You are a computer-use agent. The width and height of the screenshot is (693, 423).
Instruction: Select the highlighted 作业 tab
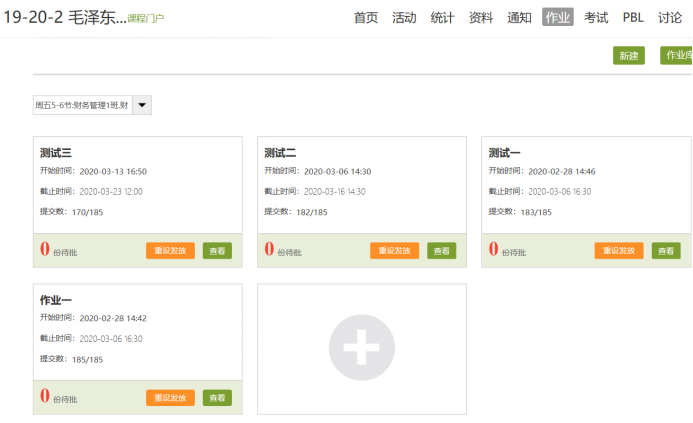558,17
